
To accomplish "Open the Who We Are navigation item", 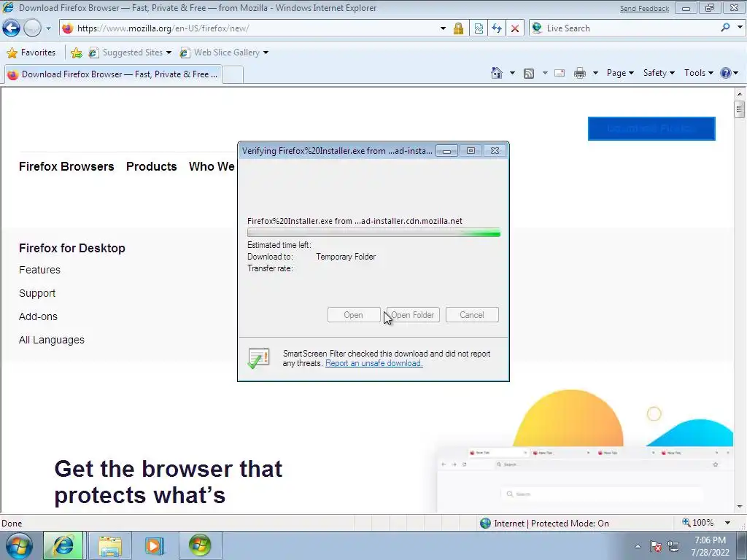I will pyautogui.click(x=212, y=166).
